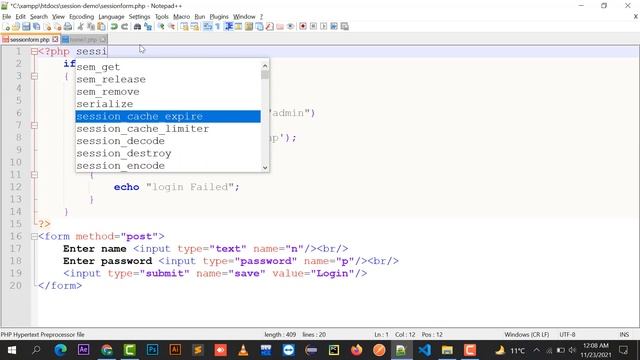Image resolution: width=640 pixels, height=360 pixels.
Task: Pick session_encode from the suggestion list
Action: 168,166
